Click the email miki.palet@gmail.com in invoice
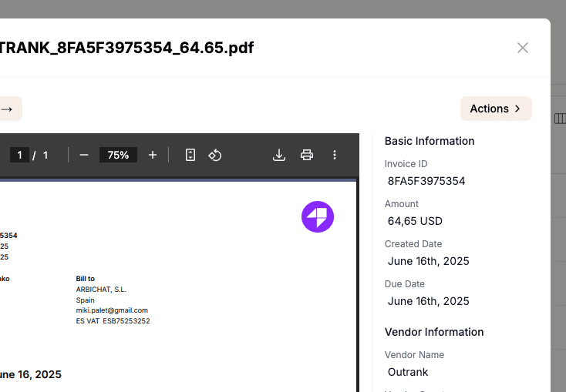This screenshot has height=392, width=566. (112, 310)
